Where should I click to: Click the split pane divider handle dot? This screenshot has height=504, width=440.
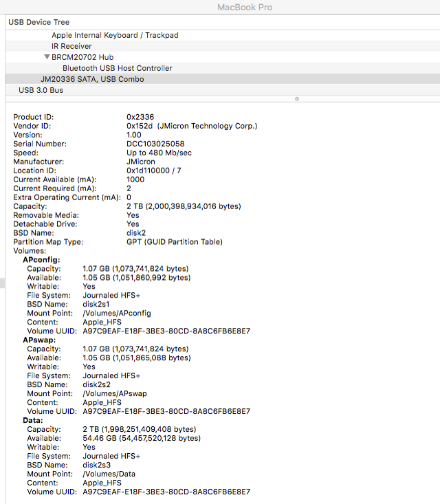pos(297,99)
